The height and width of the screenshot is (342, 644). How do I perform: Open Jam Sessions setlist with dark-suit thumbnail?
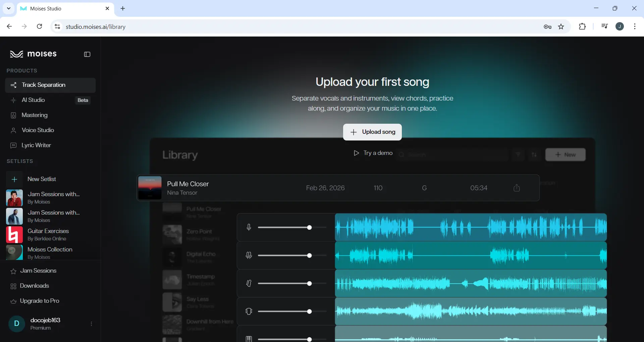pyautogui.click(x=50, y=216)
